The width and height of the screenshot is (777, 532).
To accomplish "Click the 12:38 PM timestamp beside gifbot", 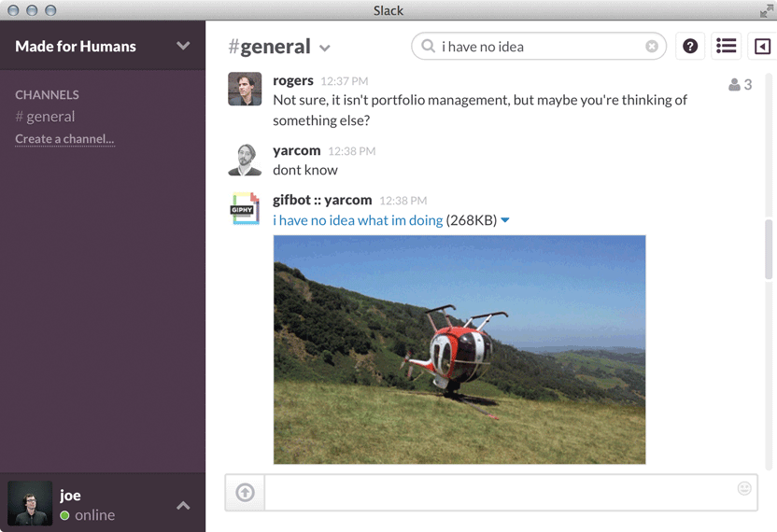I will [x=403, y=201].
